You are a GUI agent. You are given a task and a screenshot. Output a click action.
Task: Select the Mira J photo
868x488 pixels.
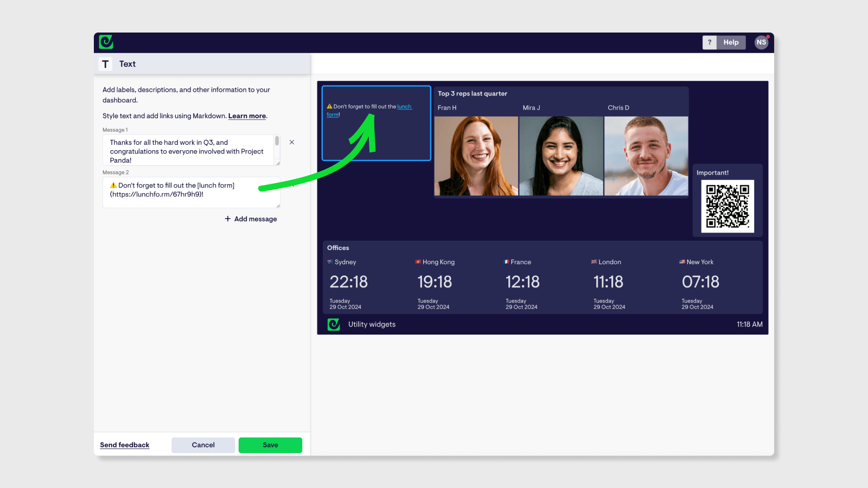pyautogui.click(x=561, y=156)
